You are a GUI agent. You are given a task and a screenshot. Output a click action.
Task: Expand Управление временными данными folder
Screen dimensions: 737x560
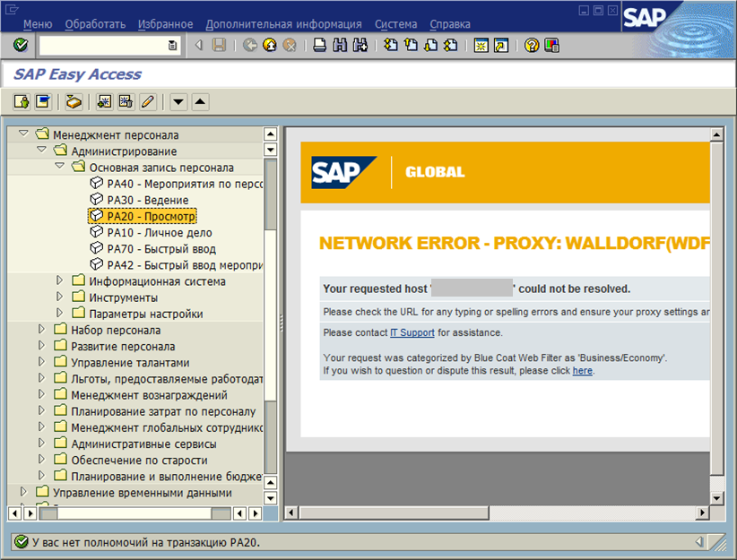coord(23,492)
